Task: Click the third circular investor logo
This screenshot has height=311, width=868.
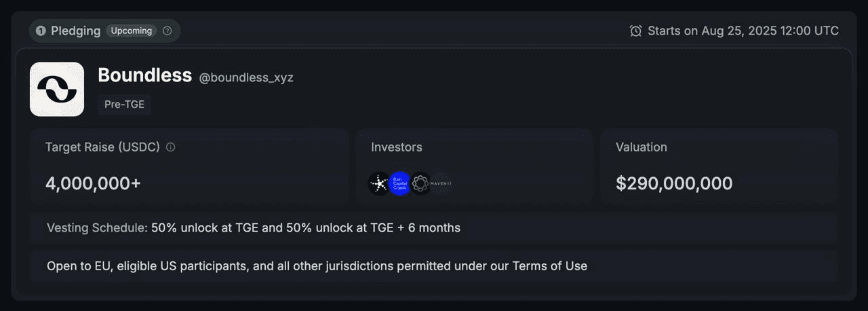Action: click(420, 183)
